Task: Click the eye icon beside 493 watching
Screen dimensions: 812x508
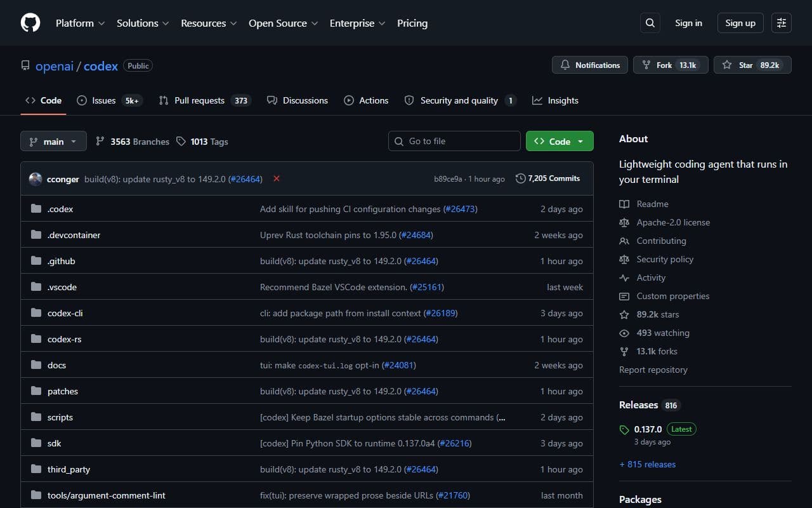Action: 624,333
